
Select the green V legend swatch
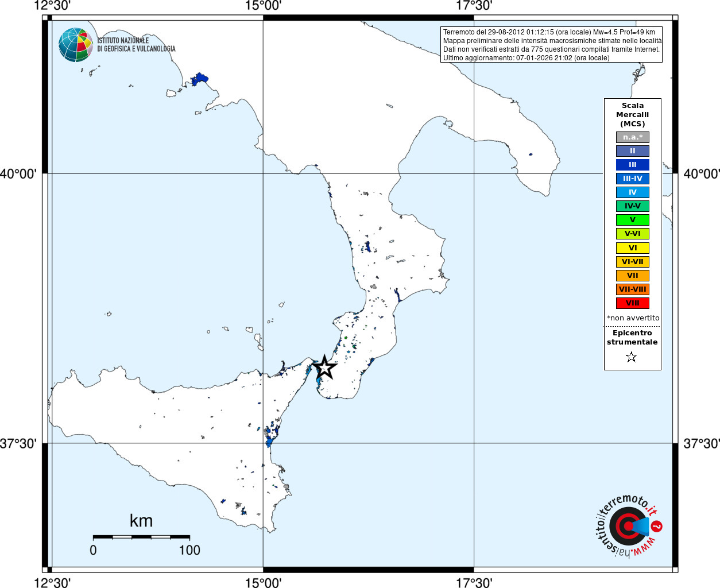coord(633,220)
